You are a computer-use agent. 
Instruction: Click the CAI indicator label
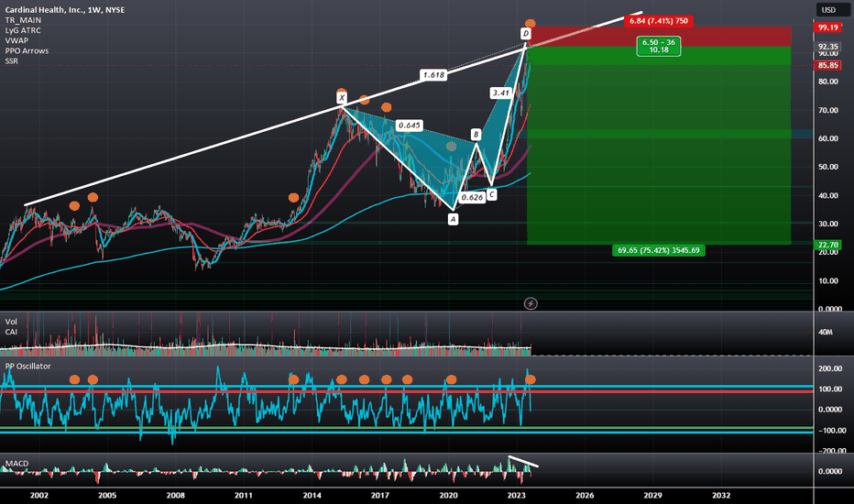pyautogui.click(x=11, y=332)
